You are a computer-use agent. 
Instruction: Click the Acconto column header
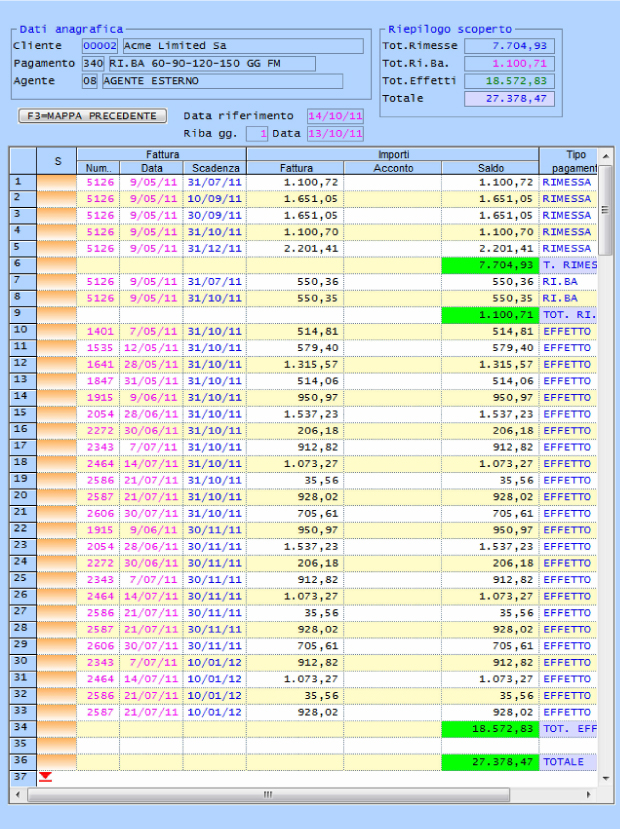pyautogui.click(x=393, y=168)
